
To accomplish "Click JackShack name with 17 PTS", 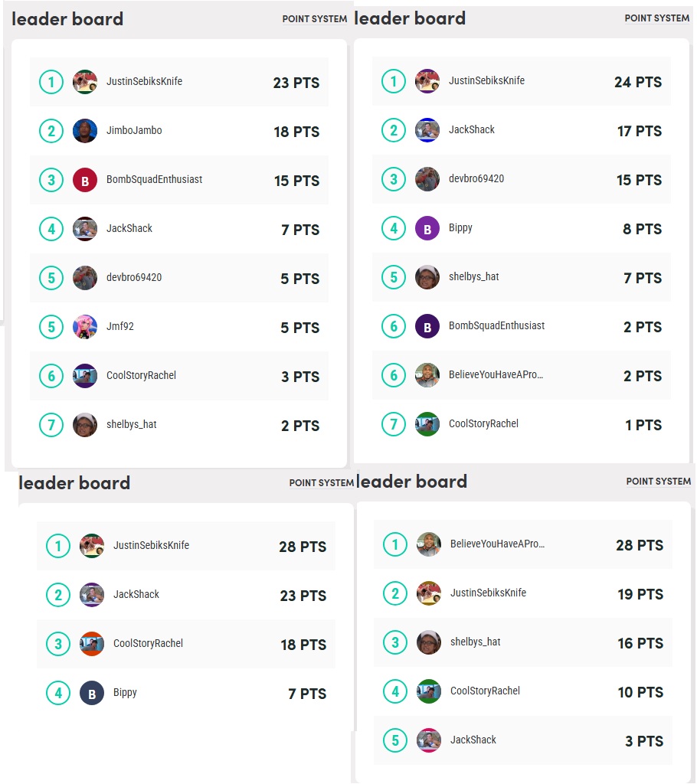I will [x=471, y=129].
